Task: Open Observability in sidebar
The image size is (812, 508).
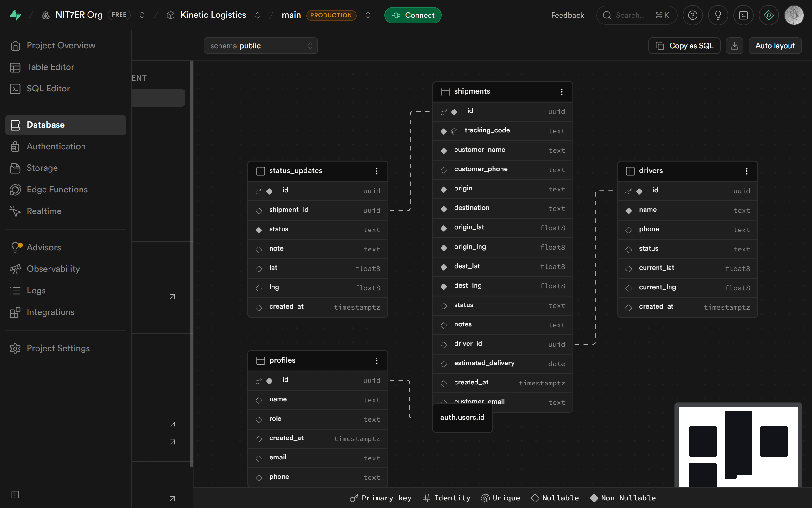Action: pyautogui.click(x=66, y=269)
